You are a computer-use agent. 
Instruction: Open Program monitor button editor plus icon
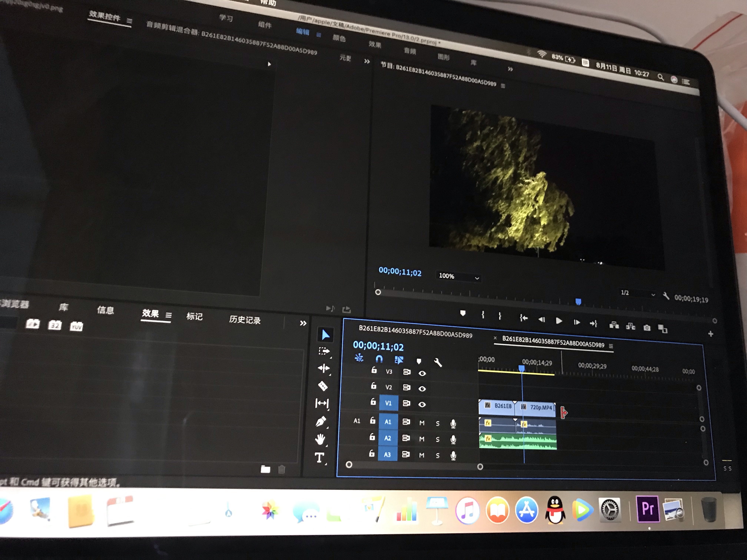tap(711, 334)
